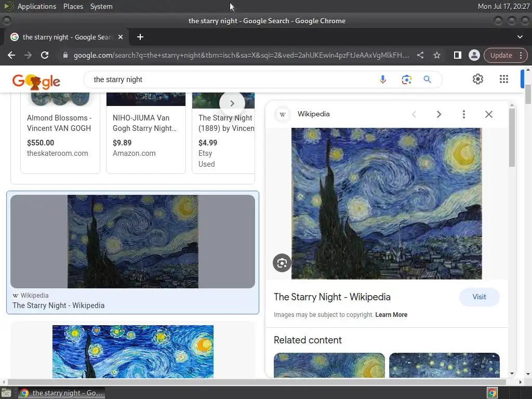532x399 pixels.
Task: Search inside image with Lens overlay button
Action: 282,263
